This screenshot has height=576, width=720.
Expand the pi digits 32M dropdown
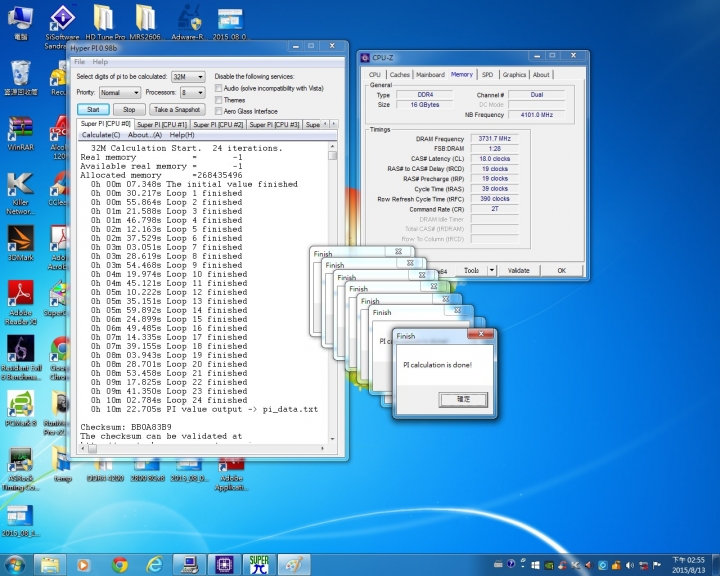click(188, 77)
